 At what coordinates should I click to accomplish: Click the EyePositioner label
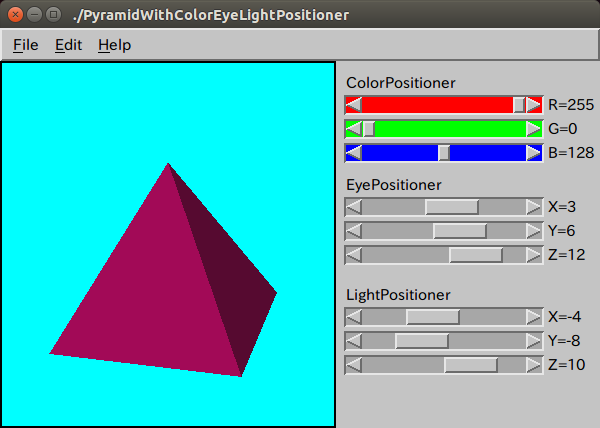[x=394, y=185]
